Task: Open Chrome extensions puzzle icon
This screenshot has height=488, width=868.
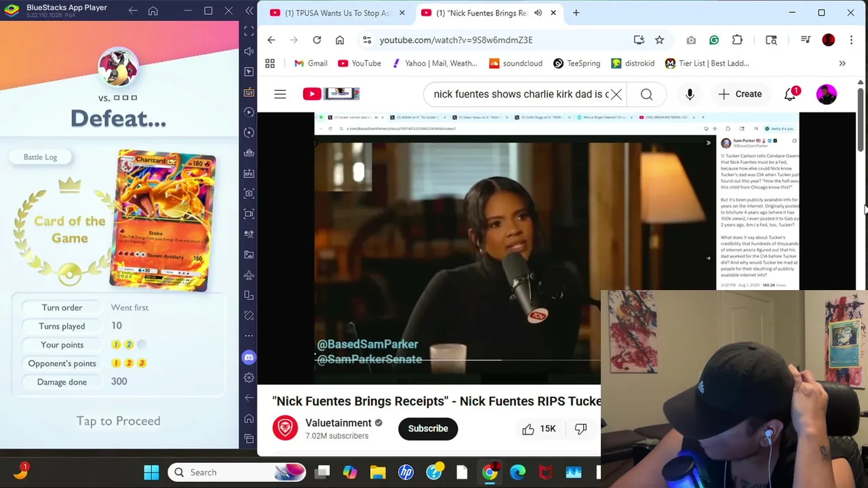Action: point(737,40)
